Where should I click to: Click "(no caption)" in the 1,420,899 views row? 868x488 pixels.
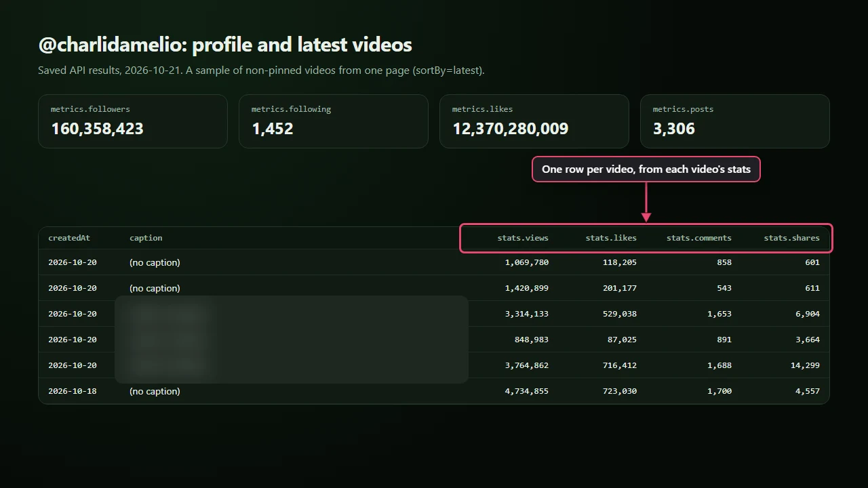pos(155,288)
